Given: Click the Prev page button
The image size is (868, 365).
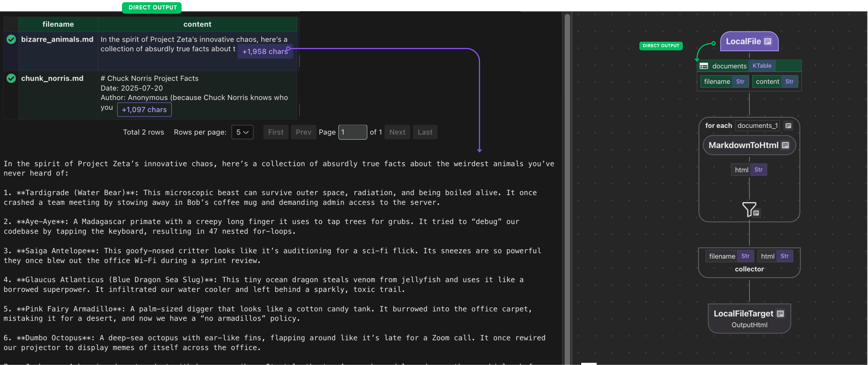Looking at the screenshot, I should (x=303, y=132).
